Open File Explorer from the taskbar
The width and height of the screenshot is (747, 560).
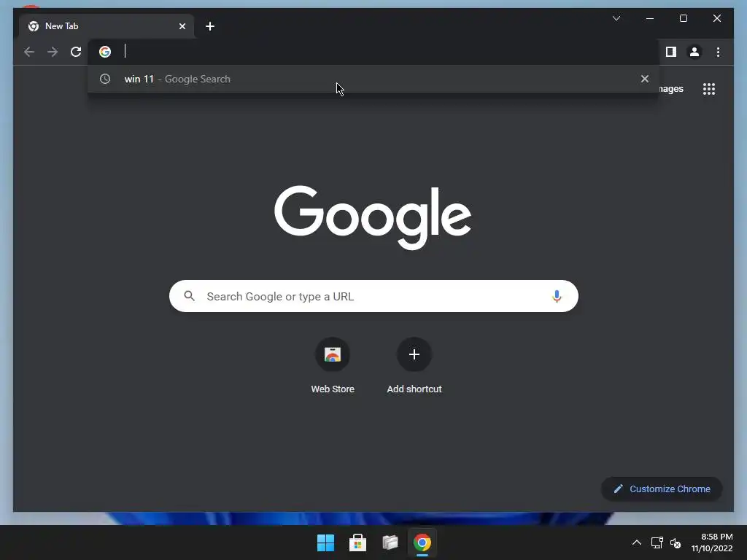[390, 542]
